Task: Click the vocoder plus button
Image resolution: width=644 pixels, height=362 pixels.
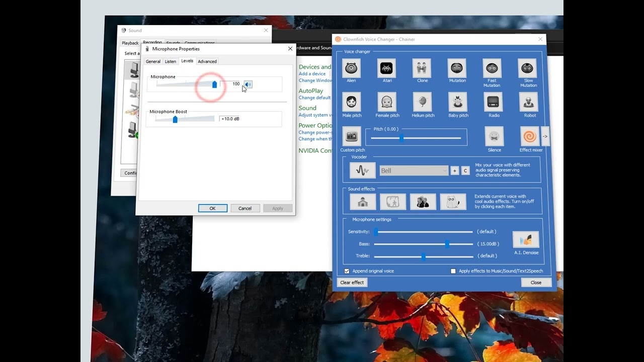Action: pos(454,171)
